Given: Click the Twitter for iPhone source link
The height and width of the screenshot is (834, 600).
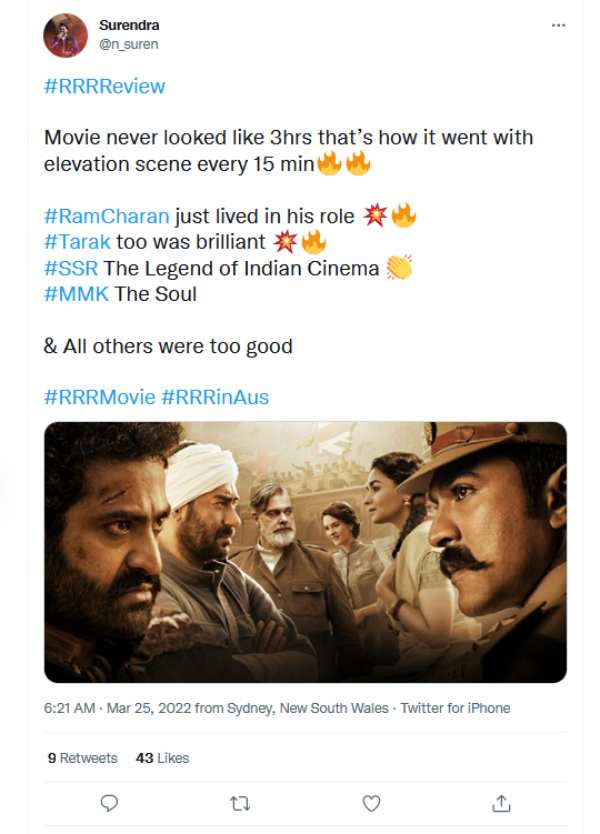Looking at the screenshot, I should point(455,708).
